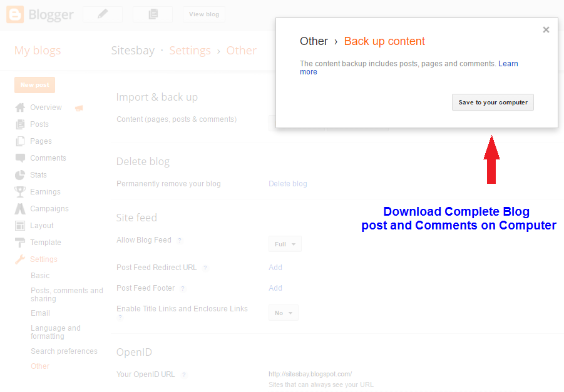
Task: Open the Allow Blog Feed 'Full' dropdown
Action: (x=285, y=244)
